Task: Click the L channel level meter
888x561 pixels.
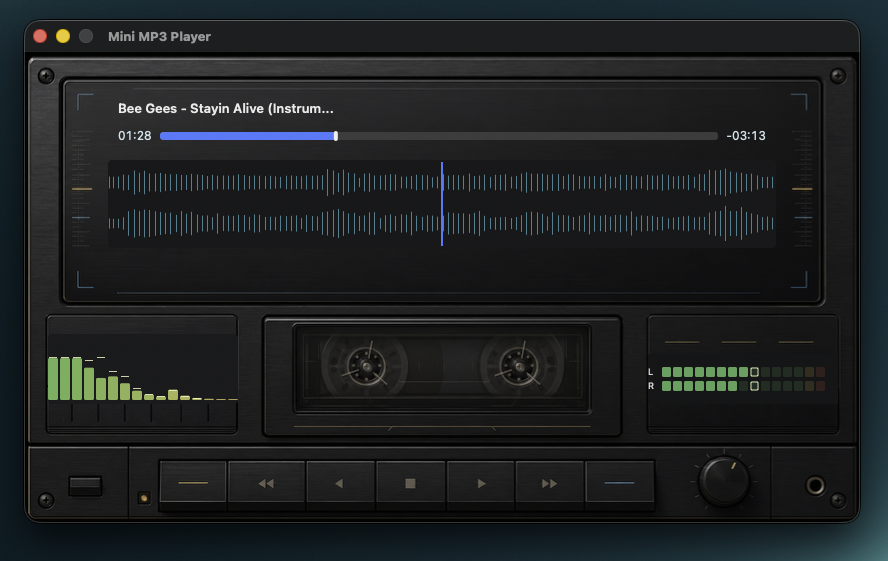Action: point(742,372)
